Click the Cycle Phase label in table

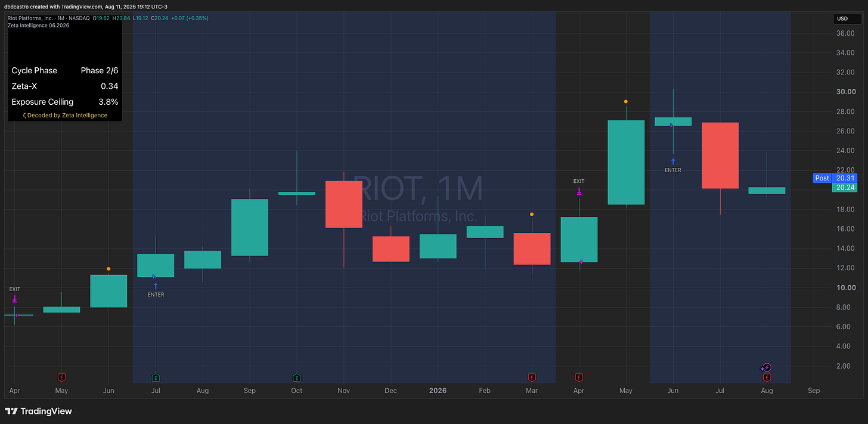(35, 70)
